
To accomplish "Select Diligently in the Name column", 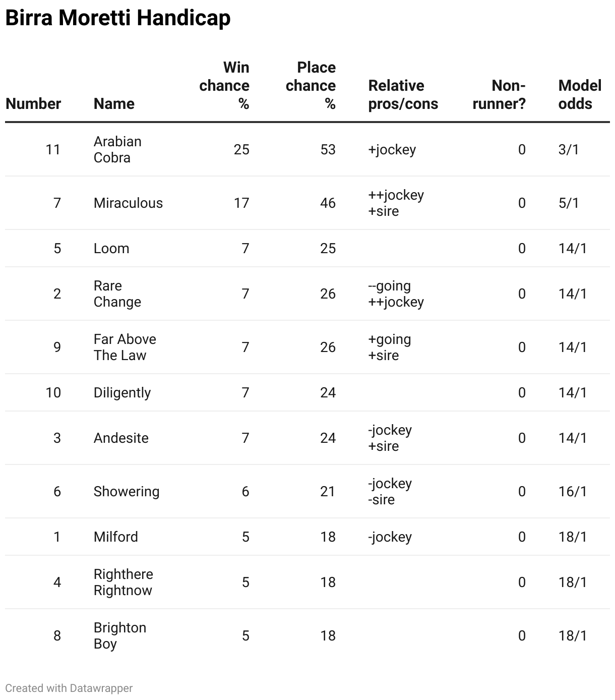I will [122, 392].
